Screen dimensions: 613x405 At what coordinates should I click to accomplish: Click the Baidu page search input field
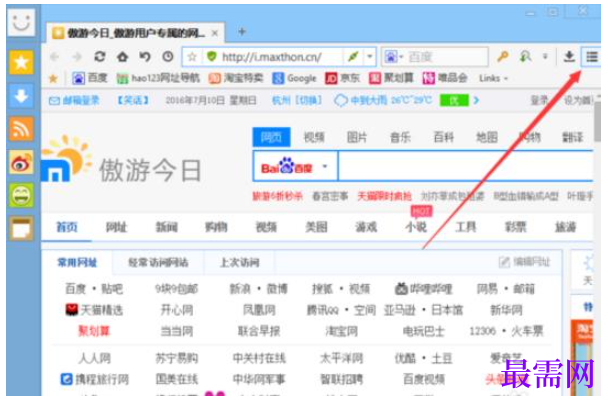click(x=465, y=166)
